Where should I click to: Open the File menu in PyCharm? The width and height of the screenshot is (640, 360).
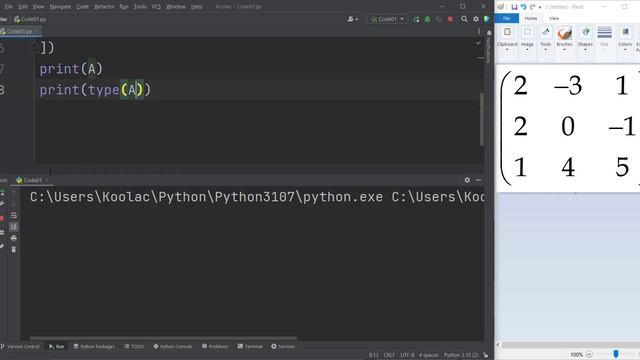click(9, 7)
